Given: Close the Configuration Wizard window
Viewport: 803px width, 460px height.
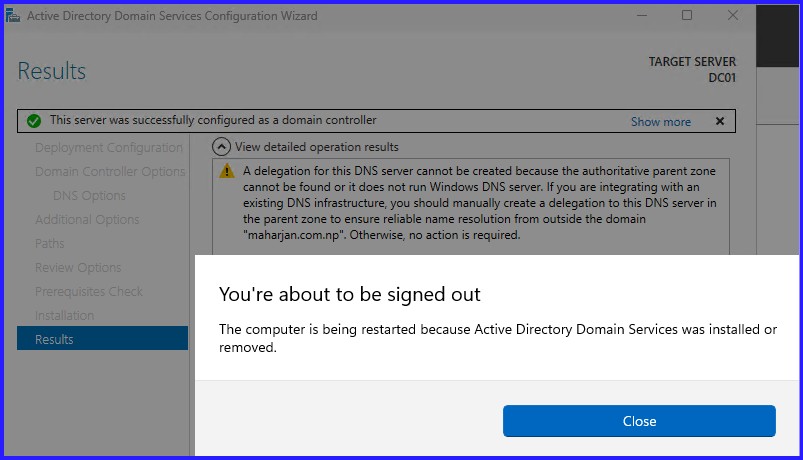Looking at the screenshot, I should pyautogui.click(x=733, y=16).
